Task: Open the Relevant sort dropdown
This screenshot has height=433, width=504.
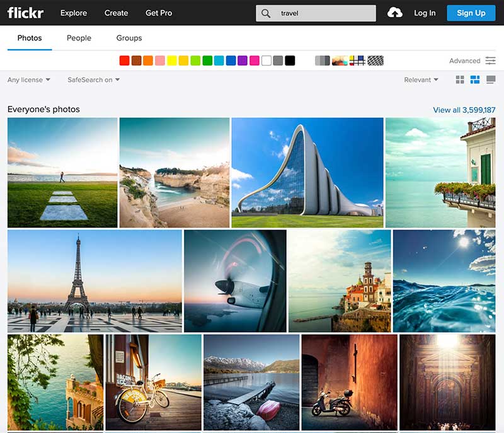Action: [x=420, y=80]
